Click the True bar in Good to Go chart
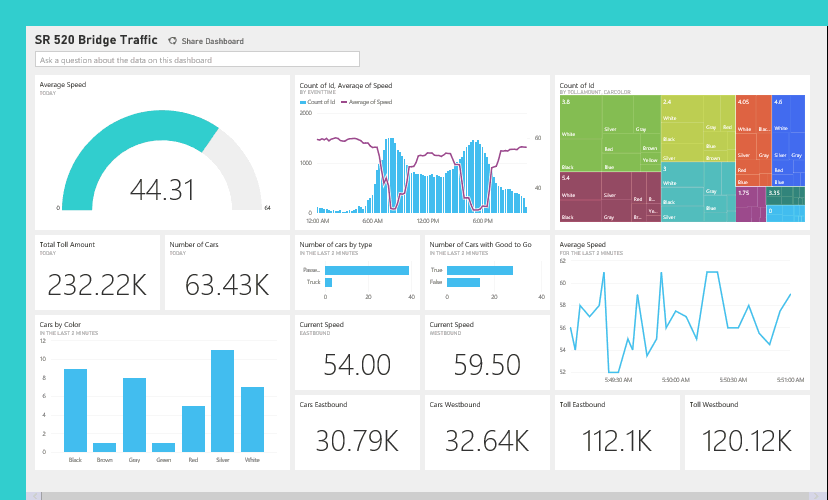828x500 pixels. (479, 270)
